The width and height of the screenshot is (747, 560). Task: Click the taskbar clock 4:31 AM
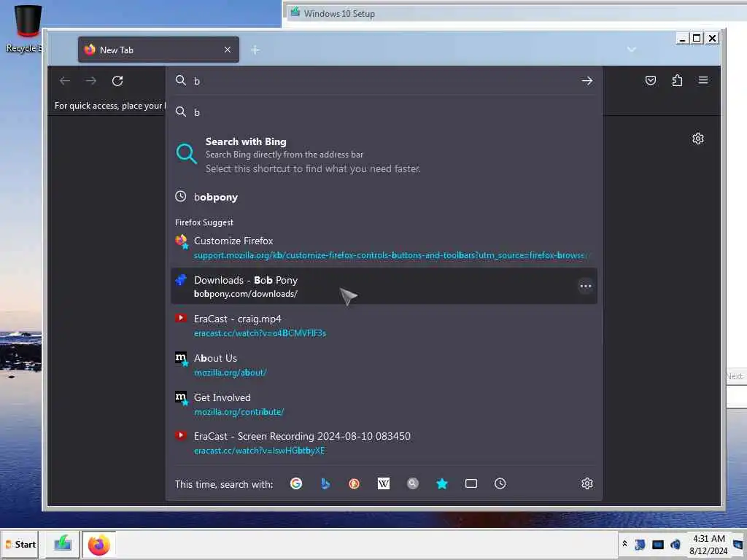[x=708, y=545]
